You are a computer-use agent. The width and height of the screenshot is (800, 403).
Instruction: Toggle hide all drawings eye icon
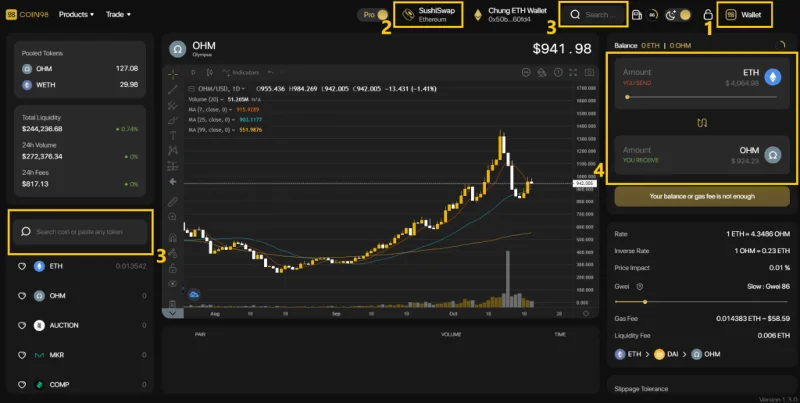point(173,284)
